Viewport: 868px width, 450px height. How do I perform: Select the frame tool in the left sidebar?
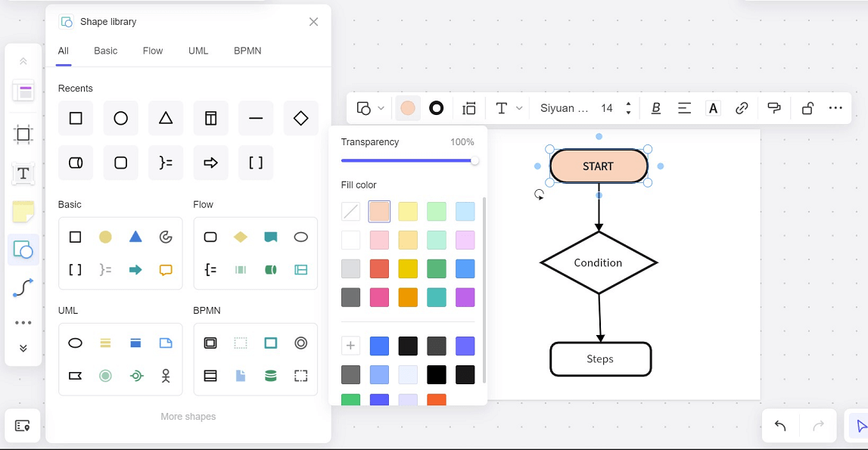point(23,134)
